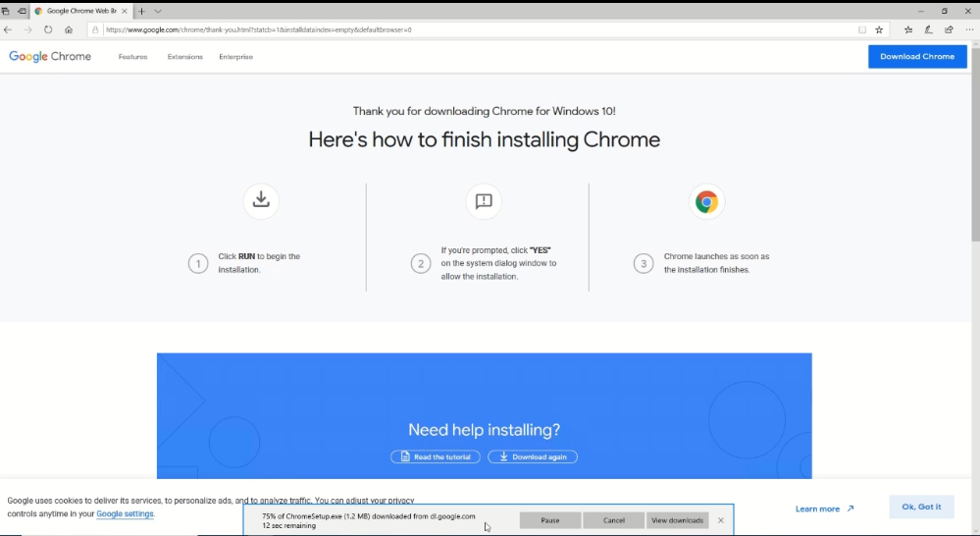
Task: Show tabs you've set aside
Action: (6, 11)
